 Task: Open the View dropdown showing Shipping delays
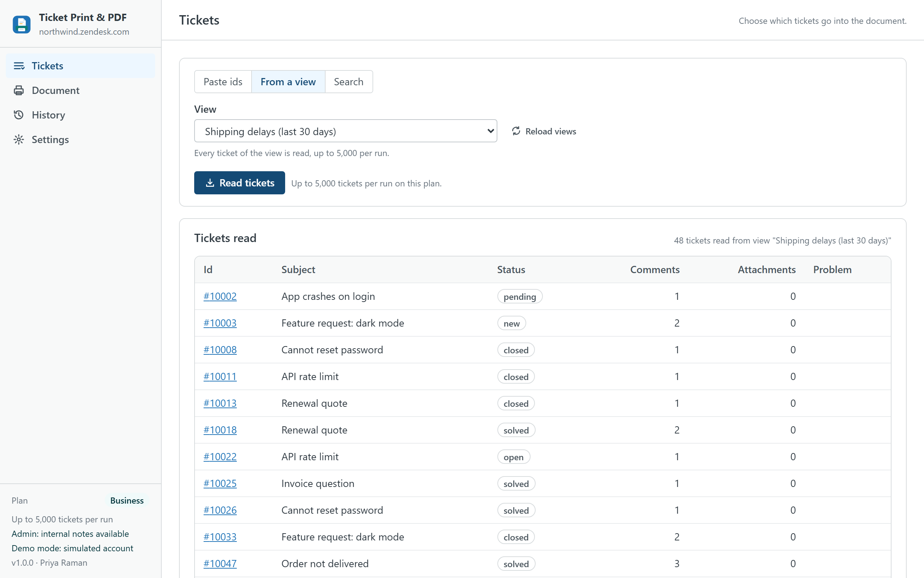(345, 131)
